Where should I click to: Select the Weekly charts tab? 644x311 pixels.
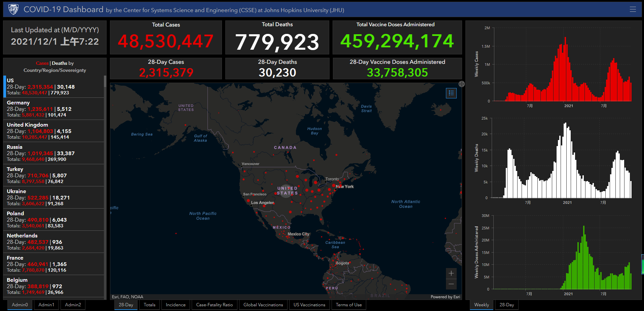(x=482, y=305)
